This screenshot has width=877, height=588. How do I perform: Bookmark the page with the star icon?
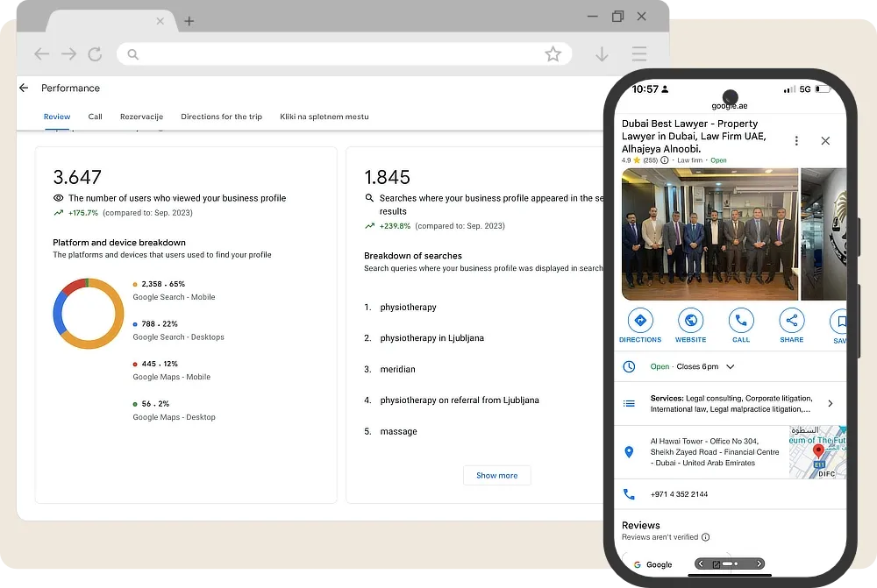point(553,54)
